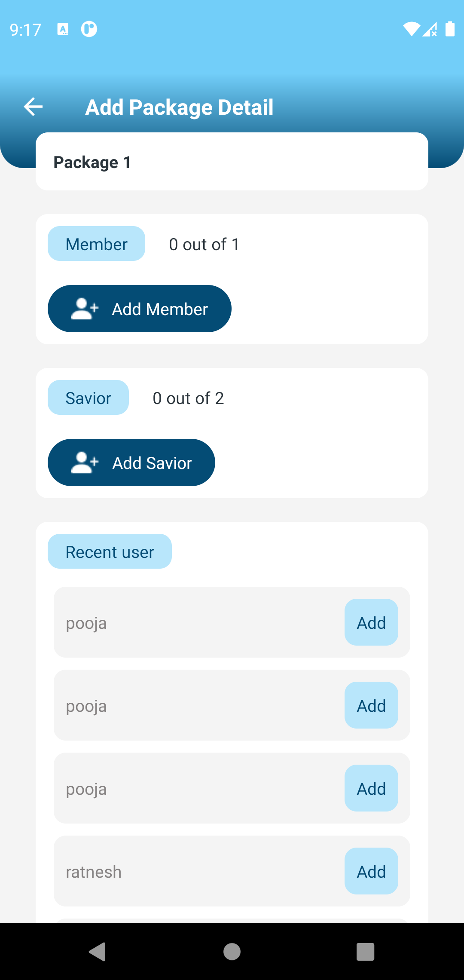Viewport: 464px width, 980px height.
Task: Click person-plus icon in Add Savior button
Action: (85, 462)
